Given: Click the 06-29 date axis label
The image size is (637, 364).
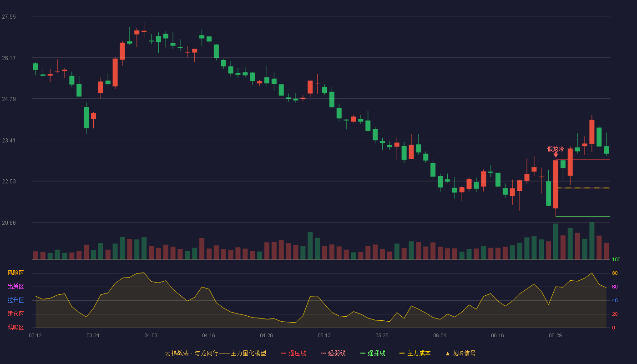Looking at the screenshot, I should [x=555, y=335].
